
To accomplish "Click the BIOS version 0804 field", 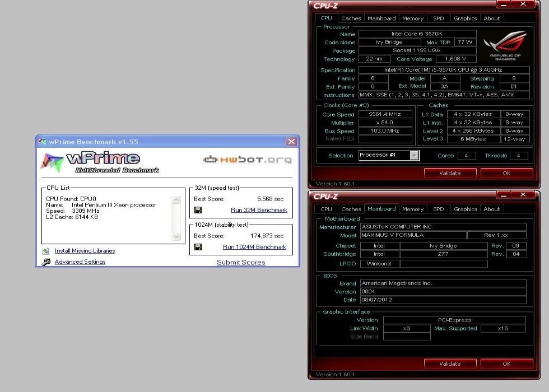I will pos(443,292).
